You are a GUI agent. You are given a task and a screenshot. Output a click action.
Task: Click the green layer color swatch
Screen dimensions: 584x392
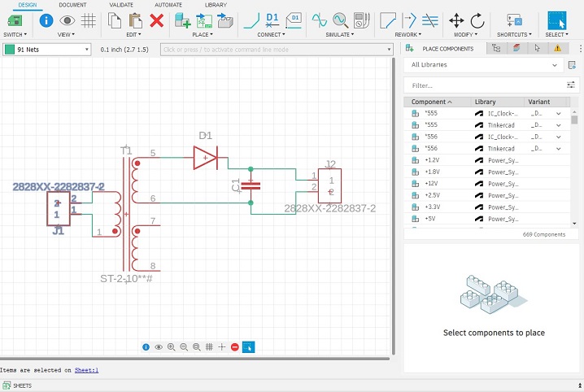(x=9, y=50)
